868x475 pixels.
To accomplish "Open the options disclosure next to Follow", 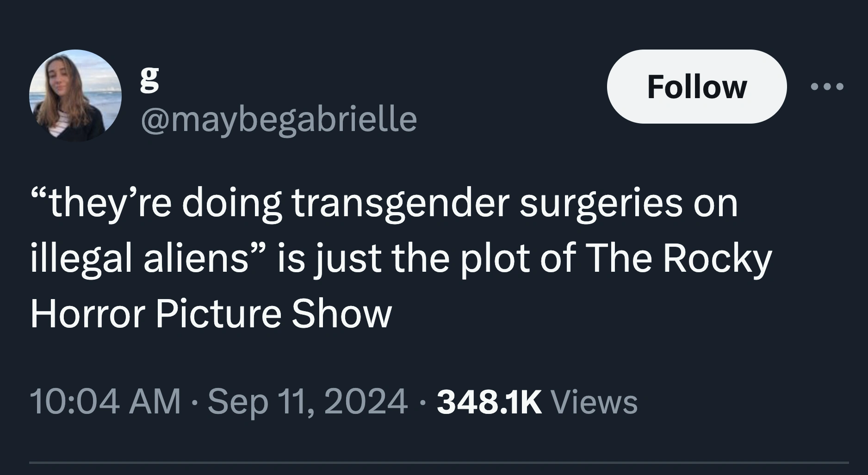I will coord(828,87).
